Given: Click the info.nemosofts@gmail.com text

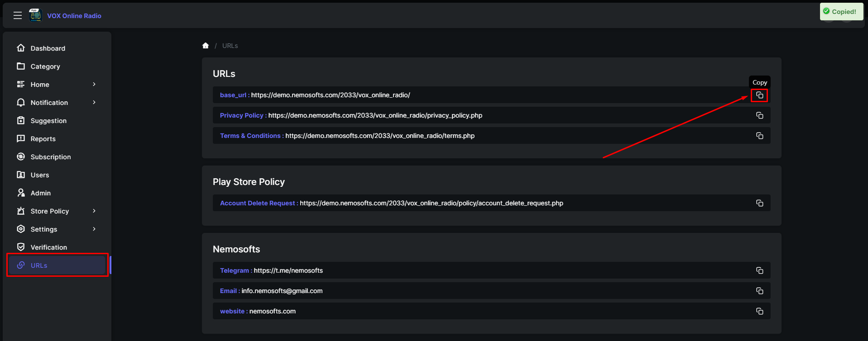Looking at the screenshot, I should coord(282,291).
